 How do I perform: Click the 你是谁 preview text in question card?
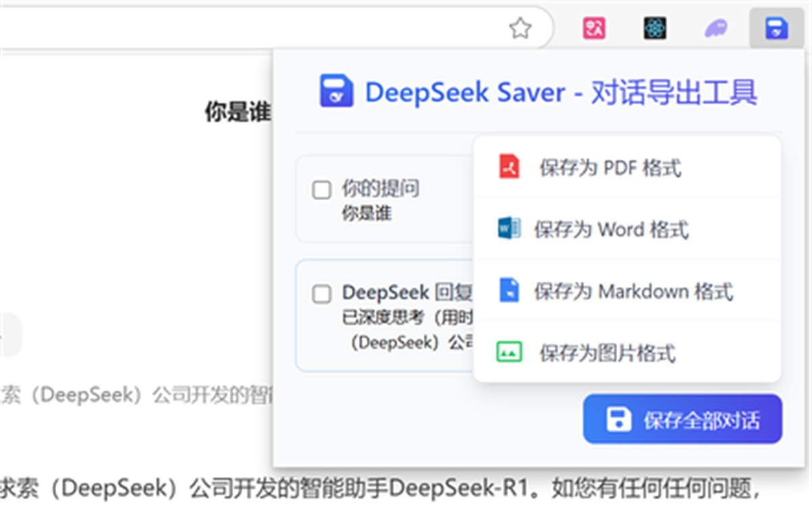(367, 214)
